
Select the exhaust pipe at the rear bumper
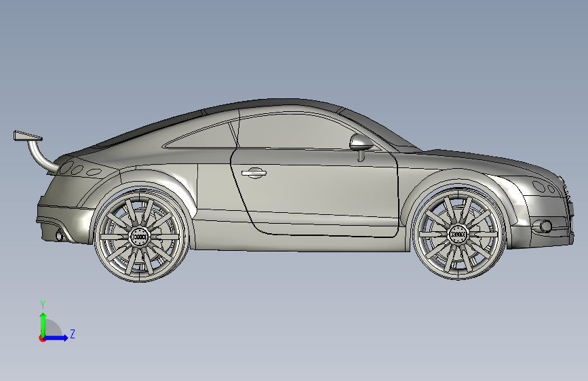[x=60, y=236]
